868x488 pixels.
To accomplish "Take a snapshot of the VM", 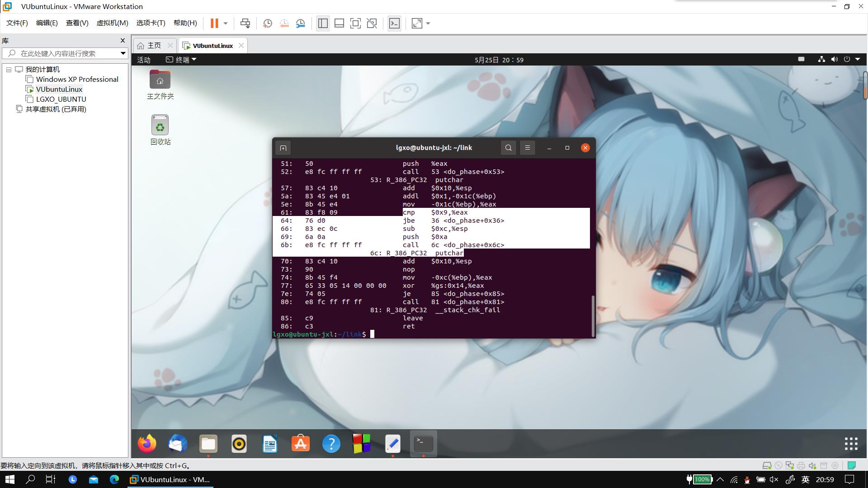I will pyautogui.click(x=267, y=23).
